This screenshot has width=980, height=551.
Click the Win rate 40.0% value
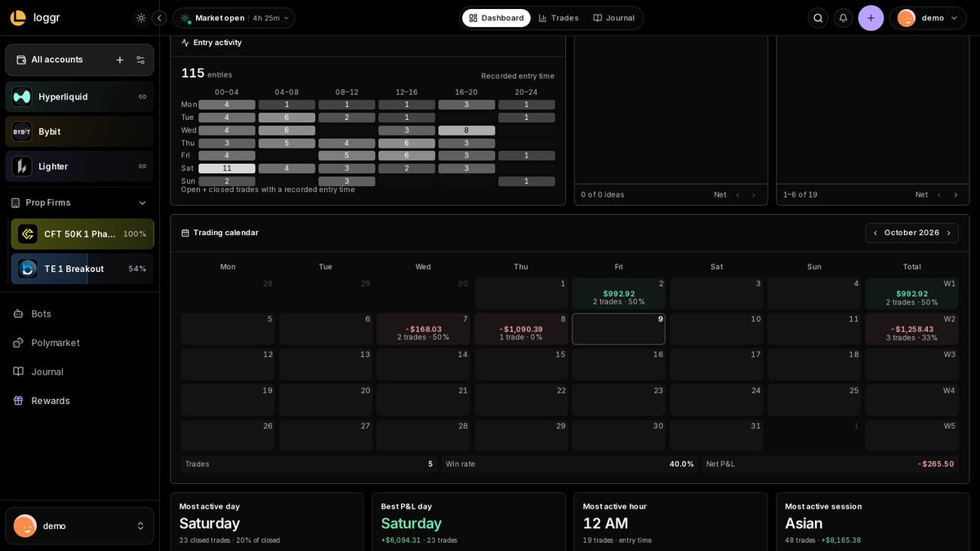click(x=681, y=464)
